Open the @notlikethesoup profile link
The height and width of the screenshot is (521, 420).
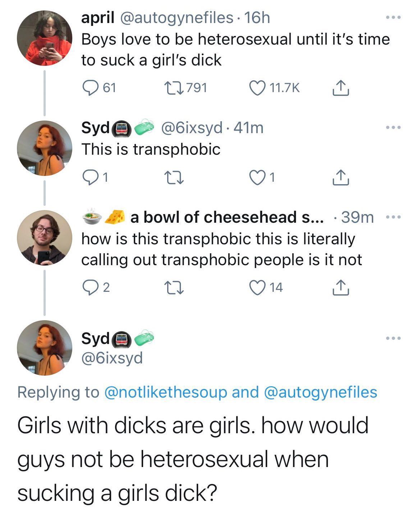click(165, 392)
